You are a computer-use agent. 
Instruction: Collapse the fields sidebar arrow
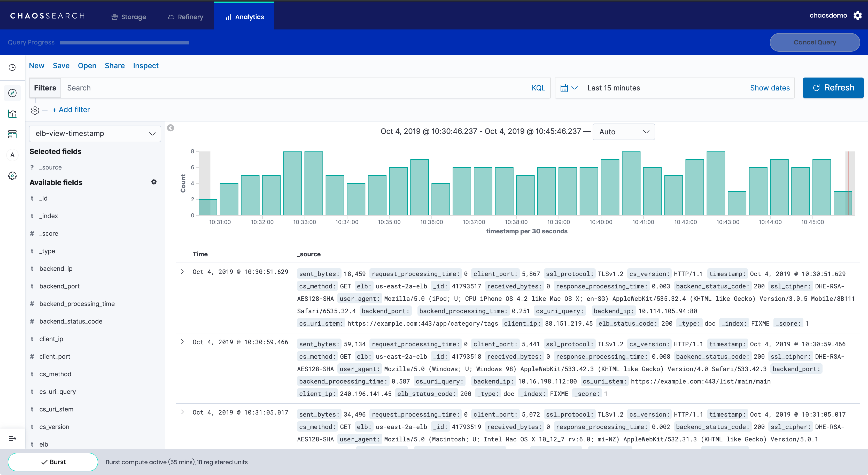tap(171, 128)
